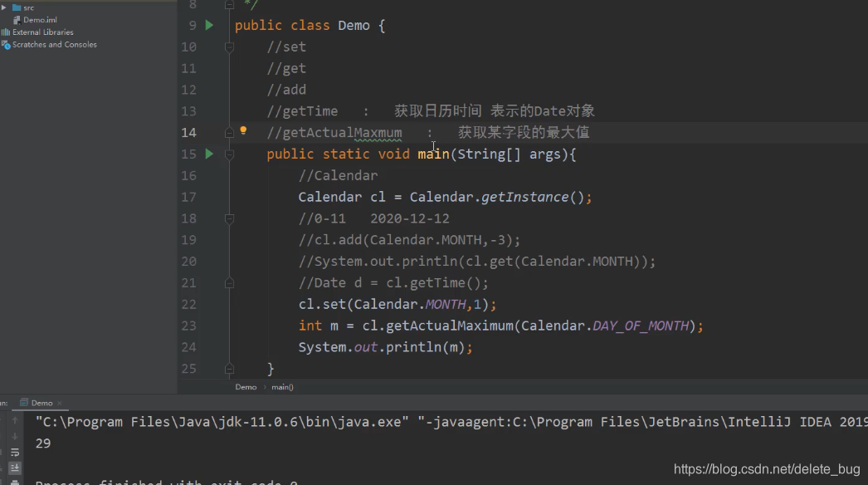This screenshot has width=868, height=485.
Task: Select the src folder tree item
Action: click(29, 7)
